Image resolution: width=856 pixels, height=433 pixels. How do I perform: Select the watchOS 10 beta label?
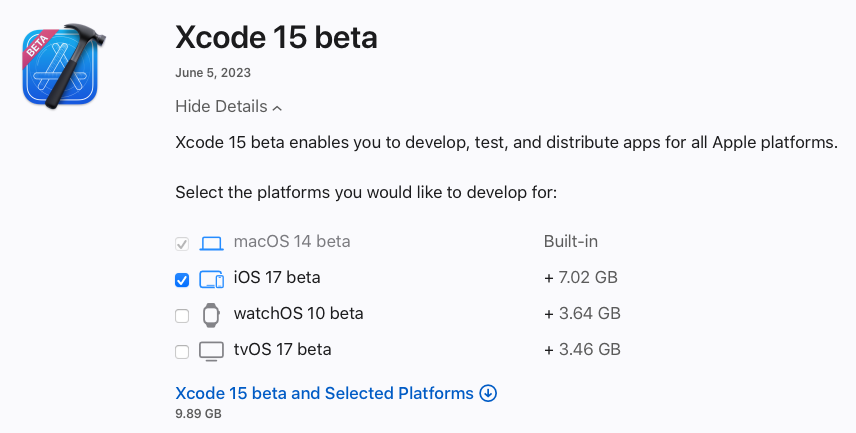pyautogui.click(x=298, y=314)
